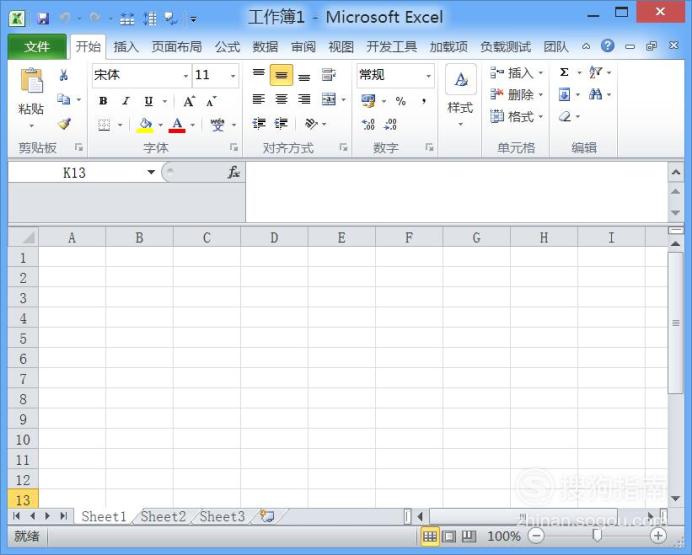Click the Copy icon in clipboard group

[64, 99]
